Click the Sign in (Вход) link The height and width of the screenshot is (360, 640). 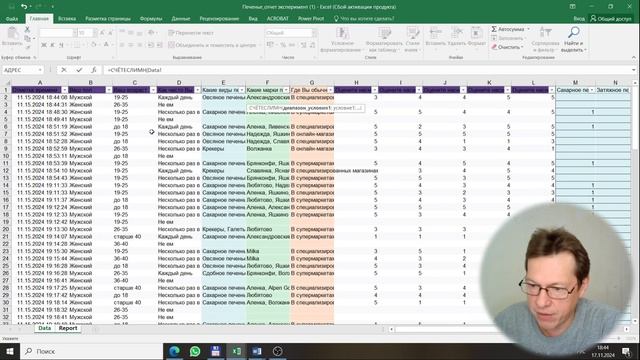click(579, 19)
